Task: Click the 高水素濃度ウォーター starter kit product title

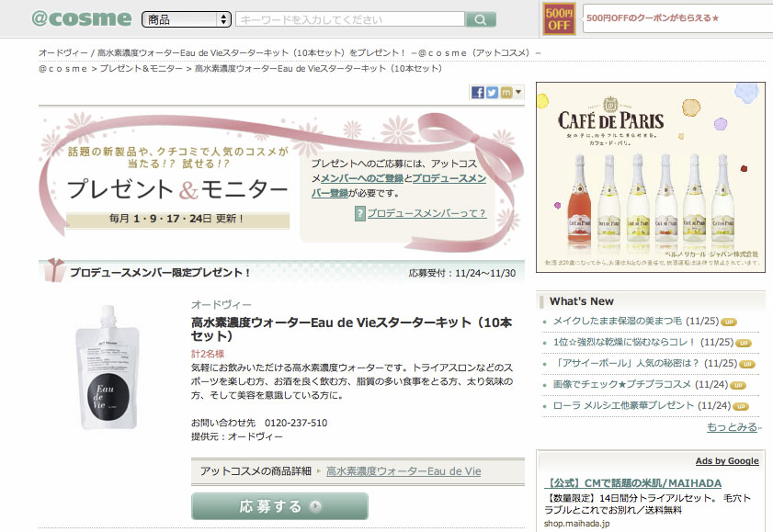Action: [352, 329]
